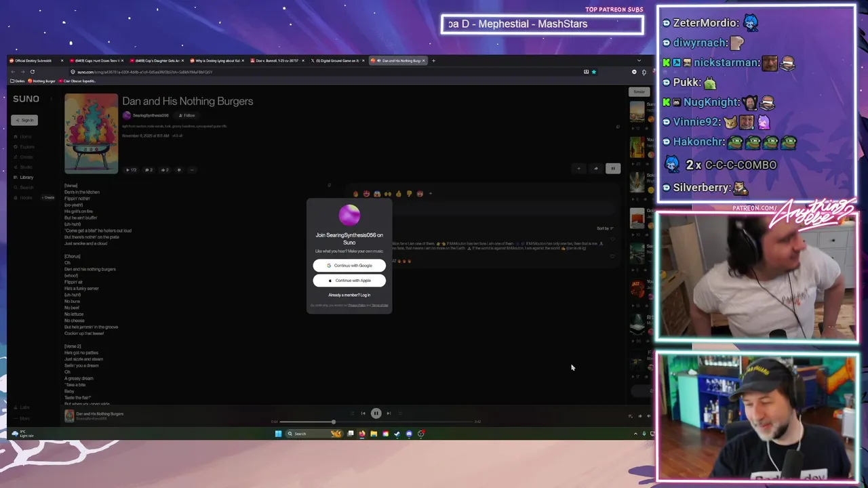This screenshot has height=488, width=868.
Task: Open the Sort by dropdown in comments
Action: 605,228
